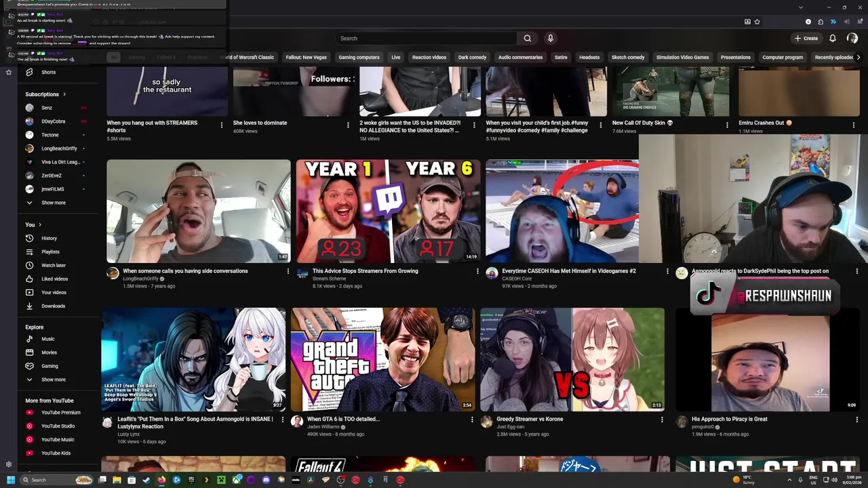Open Stream Scheme channel link
Image resolution: width=868 pixels, height=488 pixels.
click(329, 279)
